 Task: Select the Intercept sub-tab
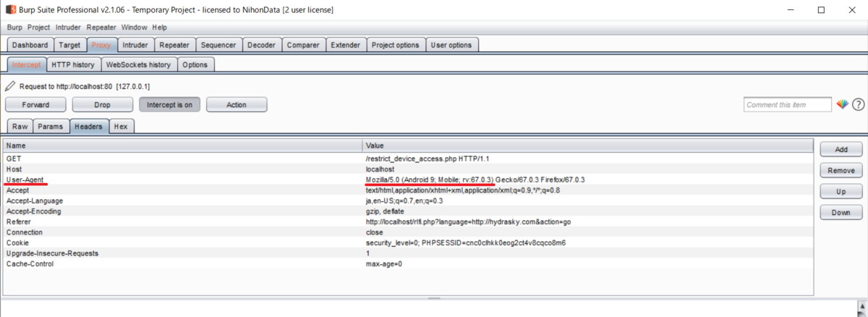tap(26, 64)
